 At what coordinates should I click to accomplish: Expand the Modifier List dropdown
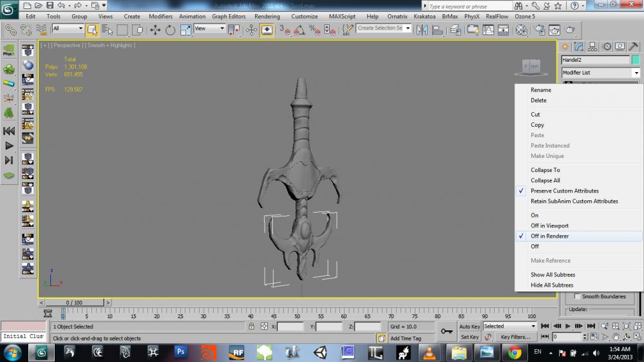click(636, 73)
